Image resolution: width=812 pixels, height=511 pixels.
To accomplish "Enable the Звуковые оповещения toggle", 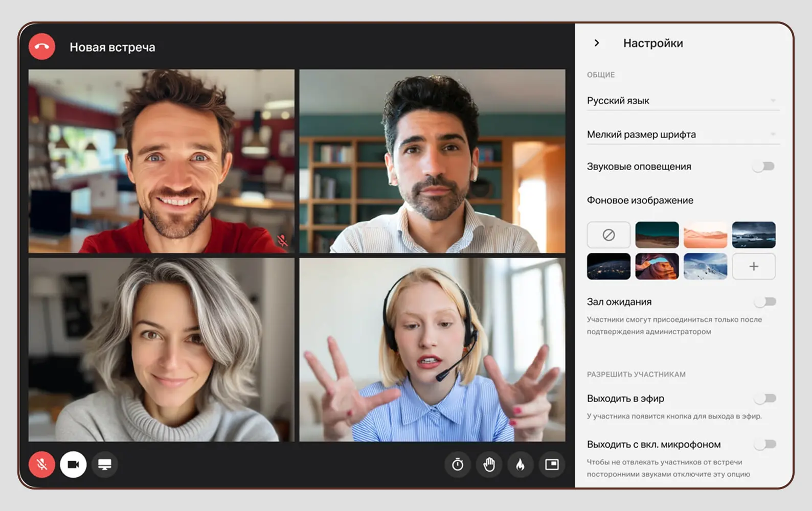I will pyautogui.click(x=764, y=167).
